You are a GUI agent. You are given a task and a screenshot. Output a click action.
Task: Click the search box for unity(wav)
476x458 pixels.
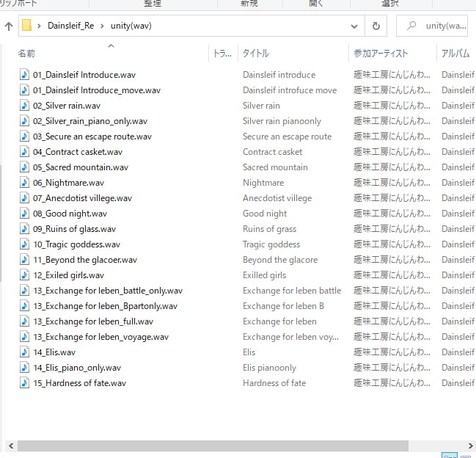coord(440,26)
